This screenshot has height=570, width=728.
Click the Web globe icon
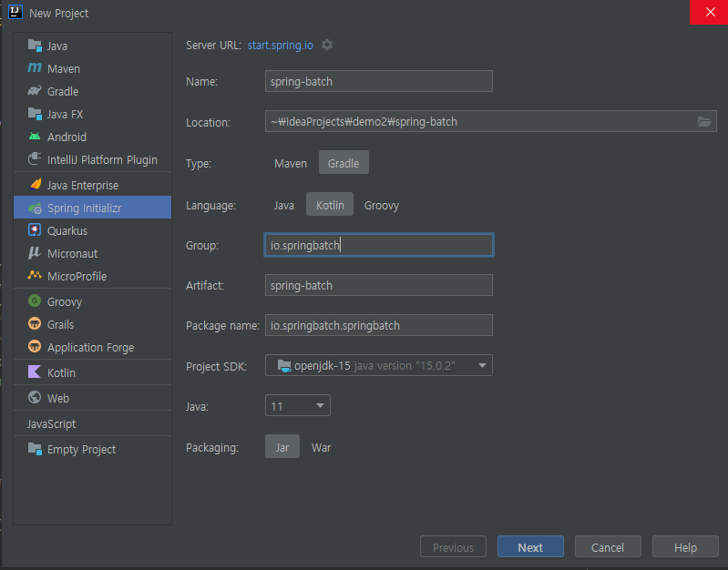(x=35, y=397)
